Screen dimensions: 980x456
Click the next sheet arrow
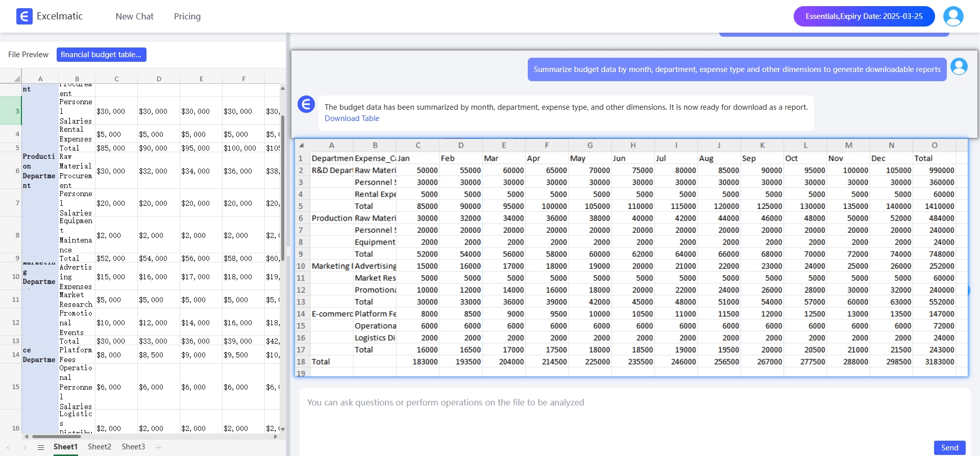click(24, 447)
